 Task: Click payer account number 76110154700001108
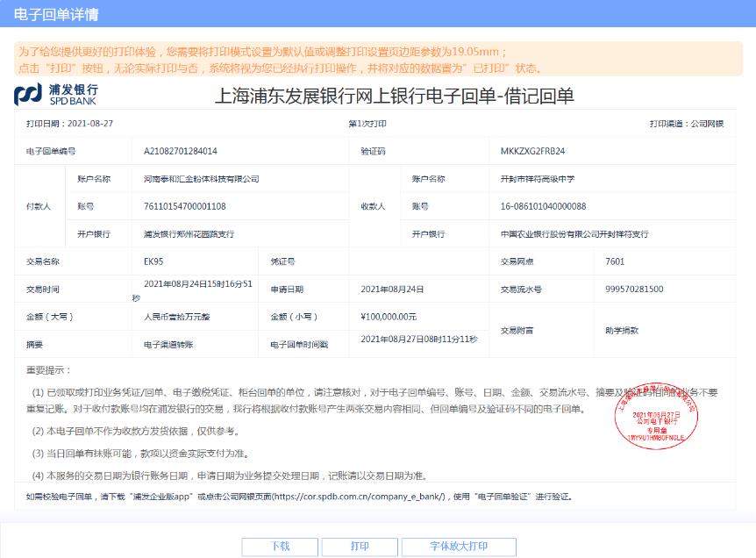pos(184,206)
